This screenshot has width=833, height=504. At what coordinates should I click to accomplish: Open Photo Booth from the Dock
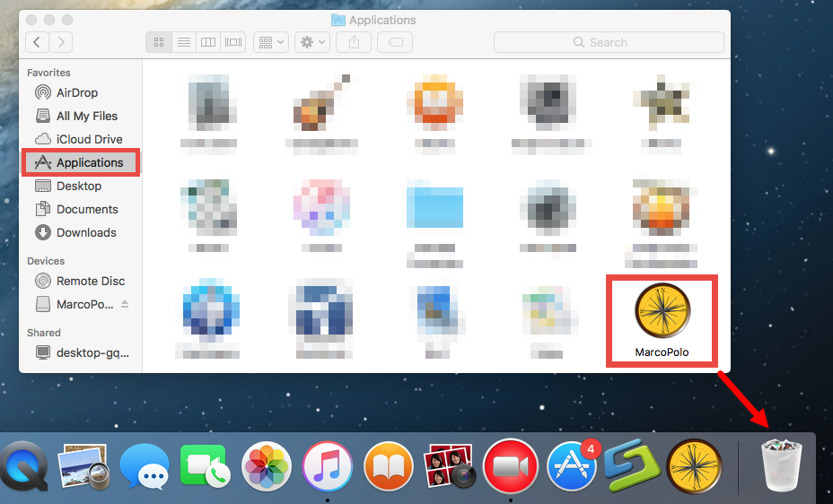tap(450, 467)
